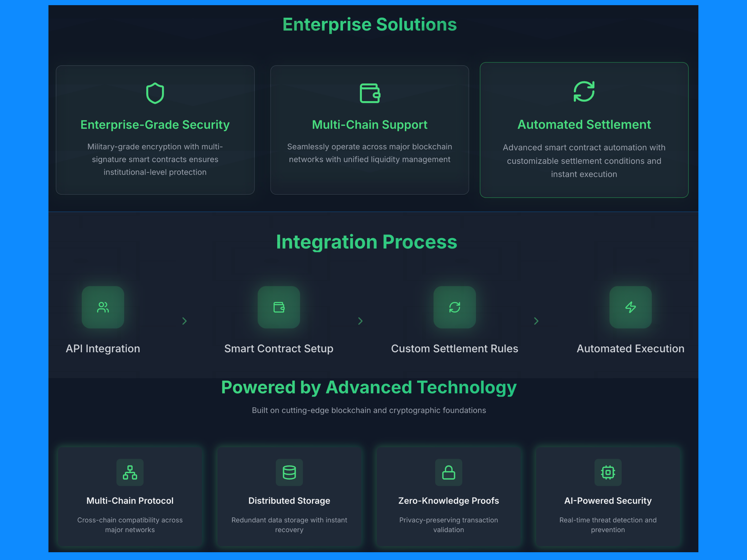The height and width of the screenshot is (560, 747).
Task: Click the lightning bolt Automated Execution icon
Action: pyautogui.click(x=630, y=307)
